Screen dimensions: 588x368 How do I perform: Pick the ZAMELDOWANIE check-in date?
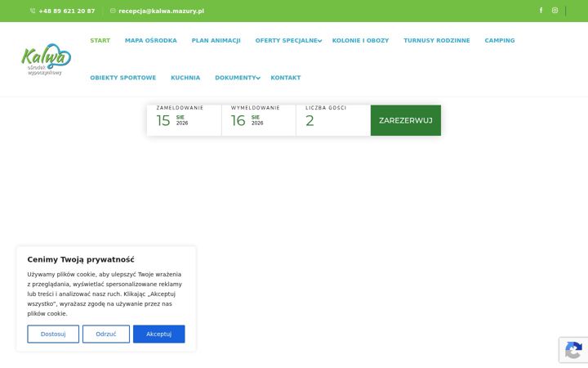(x=184, y=120)
